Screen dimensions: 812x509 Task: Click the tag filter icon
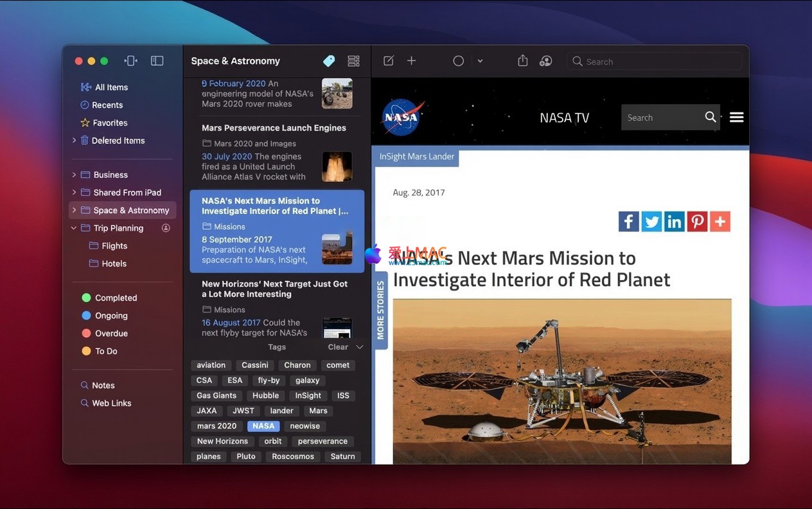click(x=329, y=61)
